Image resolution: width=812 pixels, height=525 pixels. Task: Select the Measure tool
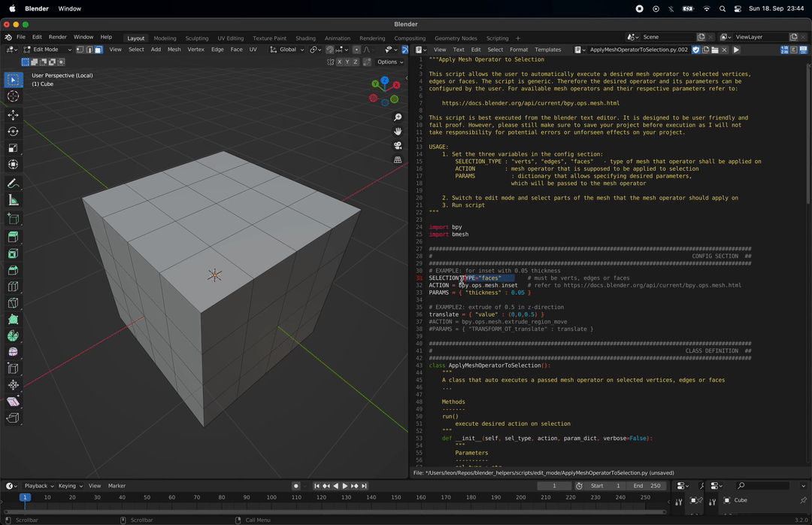pyautogui.click(x=13, y=200)
